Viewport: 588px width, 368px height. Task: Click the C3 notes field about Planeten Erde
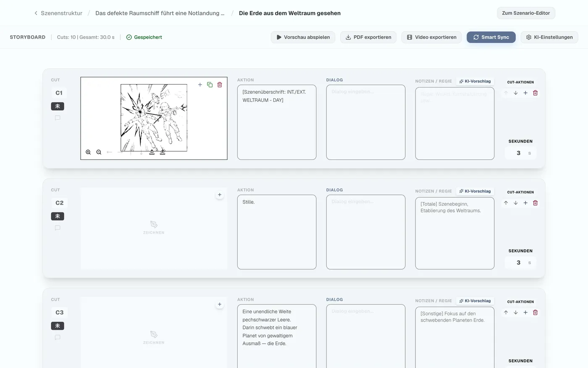(455, 337)
